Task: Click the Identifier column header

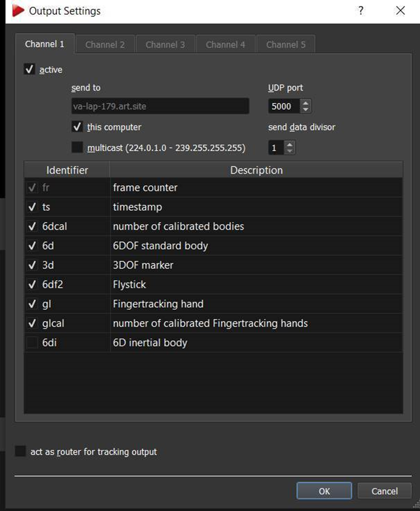Action: click(x=67, y=170)
